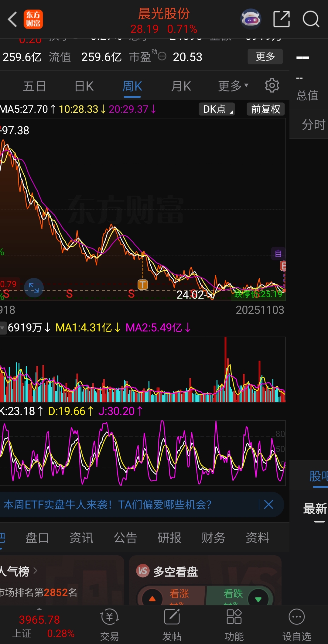Screen dimensions: 328x644
Task: Tap the 20251103 date label
Action: (x=260, y=310)
